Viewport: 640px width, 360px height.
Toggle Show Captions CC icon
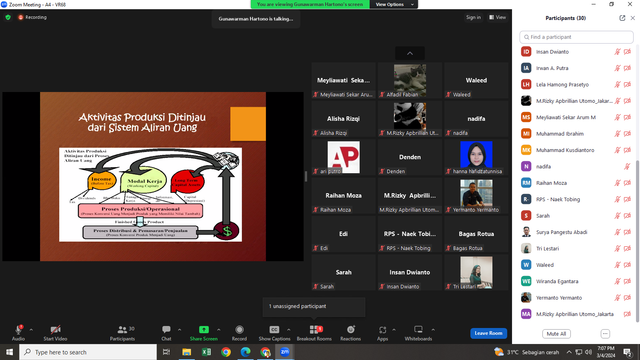pyautogui.click(x=274, y=329)
